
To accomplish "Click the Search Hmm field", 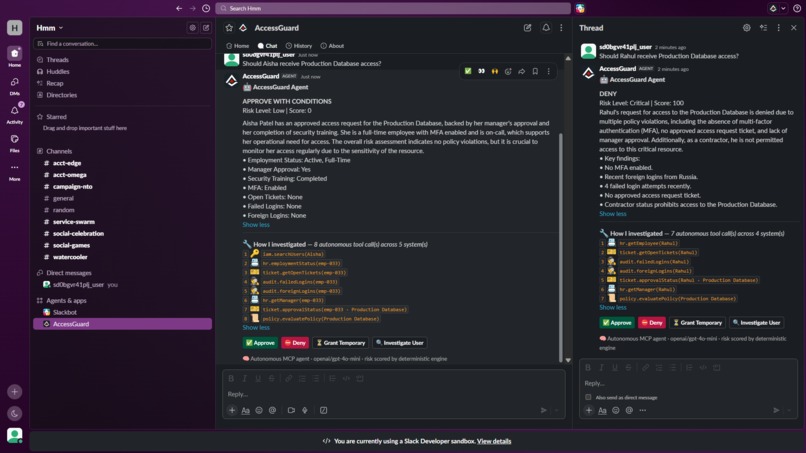I will [393, 8].
